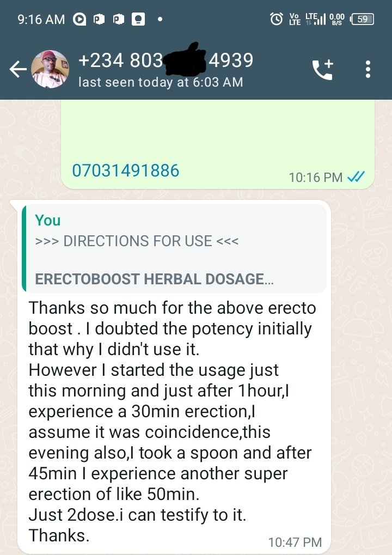The image size is (392, 555).
Task: Tap the battery 59 indicator
Action: [362, 19]
